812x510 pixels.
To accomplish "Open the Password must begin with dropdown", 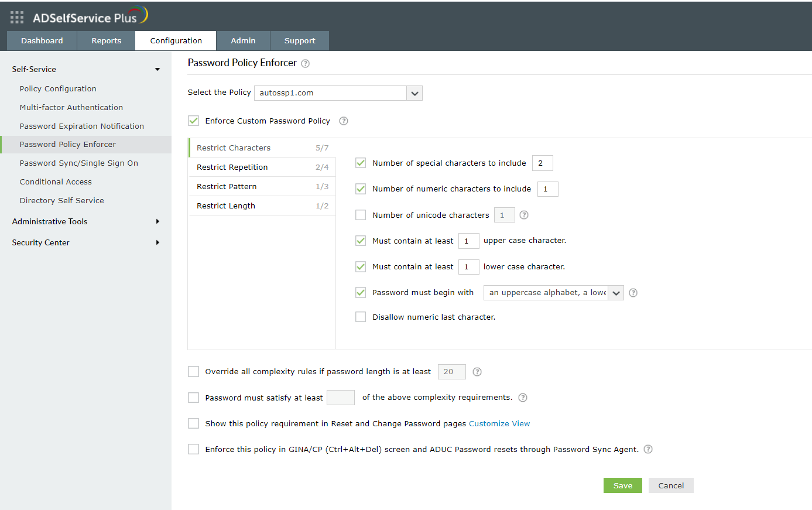I will [616, 293].
